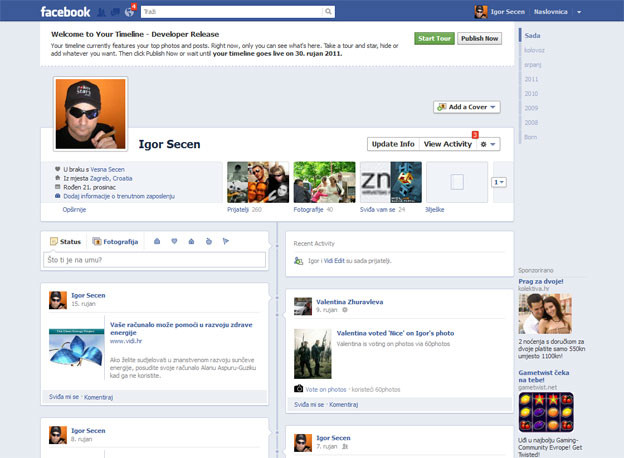Expand the numbered dropdown next to Bilješke
Screen dimensions: 624x458
(x=499, y=182)
